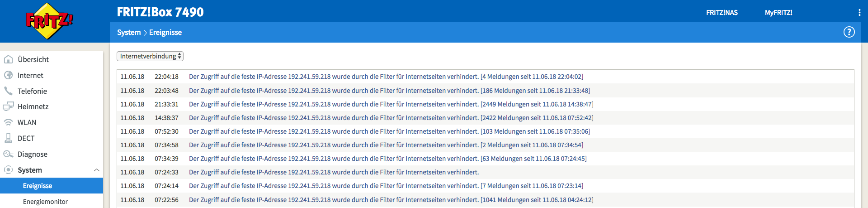This screenshot has width=868, height=208.
Task: Click the Telefonie phone handset icon
Action: (x=8, y=91)
